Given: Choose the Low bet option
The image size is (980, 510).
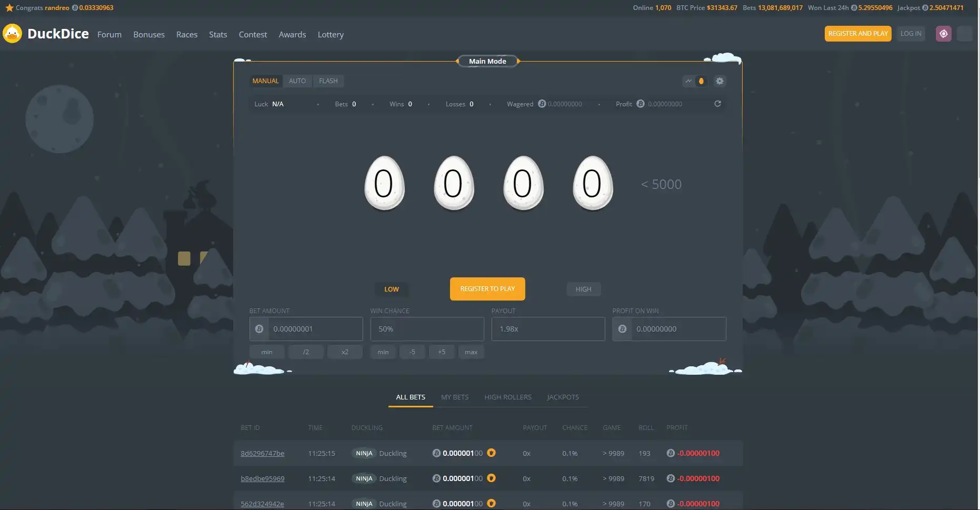Looking at the screenshot, I should (x=392, y=289).
